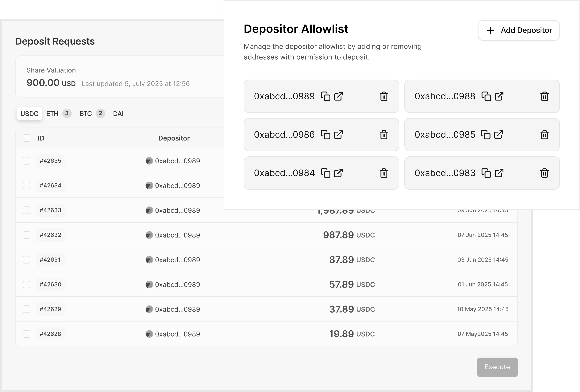This screenshot has width=580, height=392.
Task: Open external link for 0xabcd...0983
Action: point(499,173)
